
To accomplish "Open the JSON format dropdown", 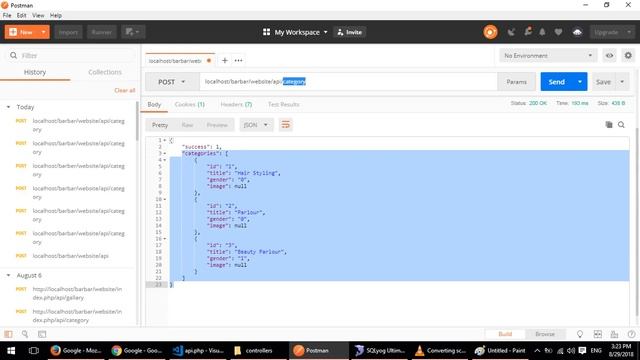I will 256,125.
